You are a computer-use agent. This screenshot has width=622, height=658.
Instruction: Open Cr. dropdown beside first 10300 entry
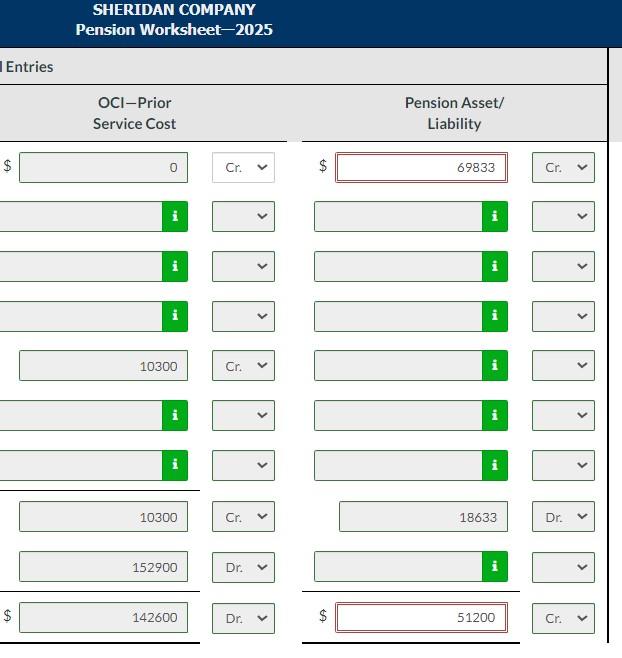pyautogui.click(x=243, y=366)
